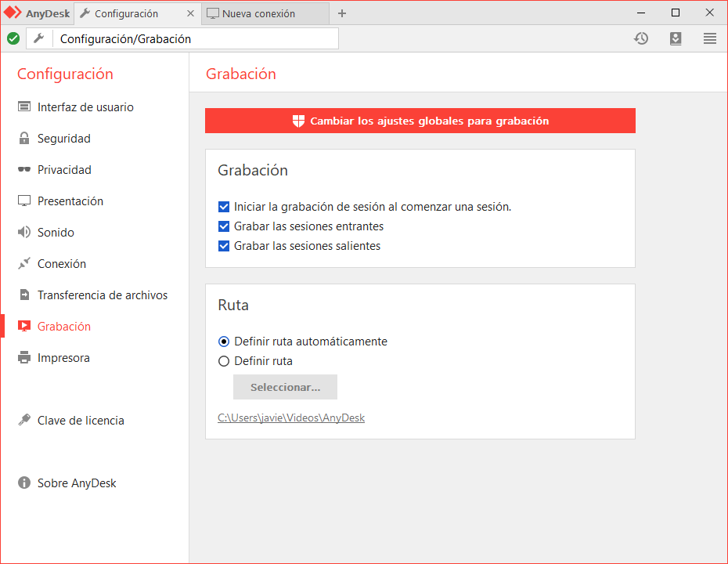
Task: Click the Seguridad padlock icon
Action: coord(24,138)
